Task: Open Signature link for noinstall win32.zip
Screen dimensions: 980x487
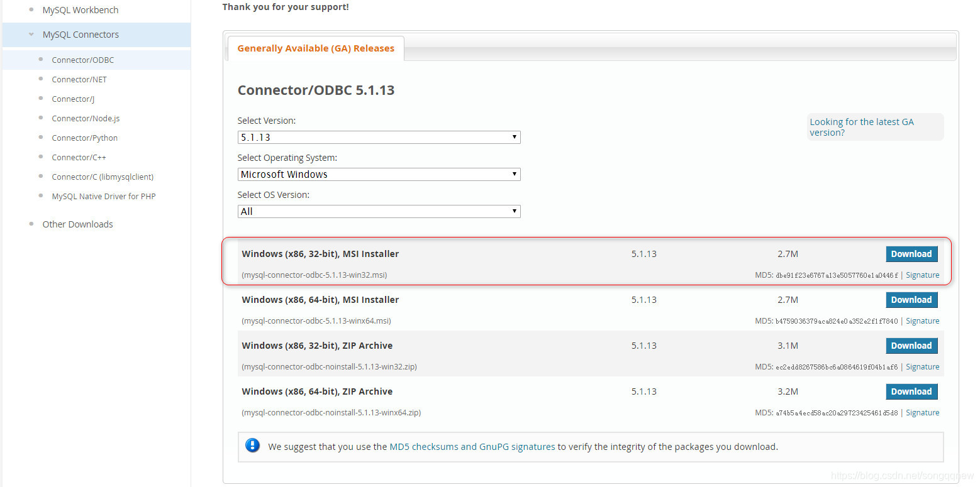Action: 922,367
